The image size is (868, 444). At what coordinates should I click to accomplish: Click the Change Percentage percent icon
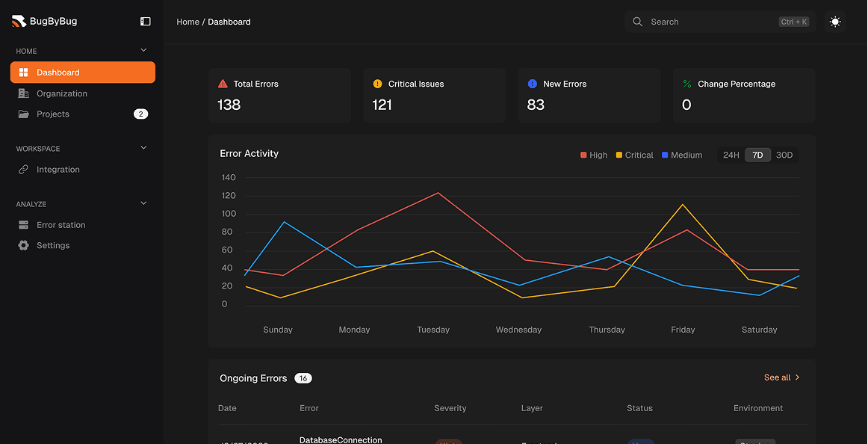pyautogui.click(x=687, y=84)
